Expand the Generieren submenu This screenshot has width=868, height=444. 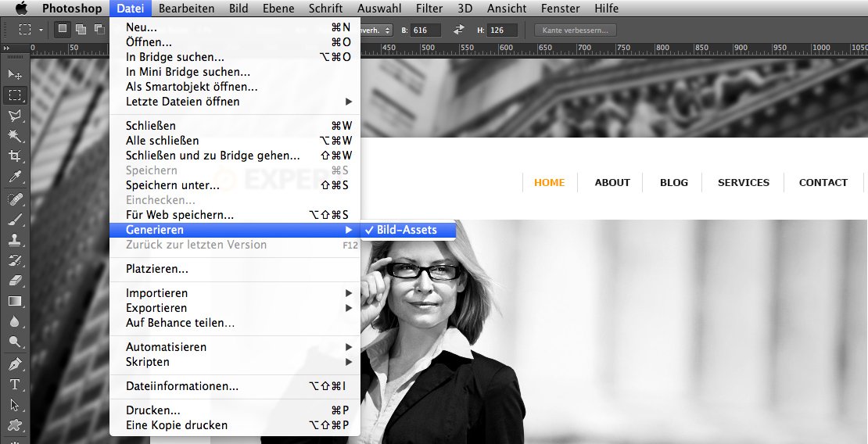[235, 230]
